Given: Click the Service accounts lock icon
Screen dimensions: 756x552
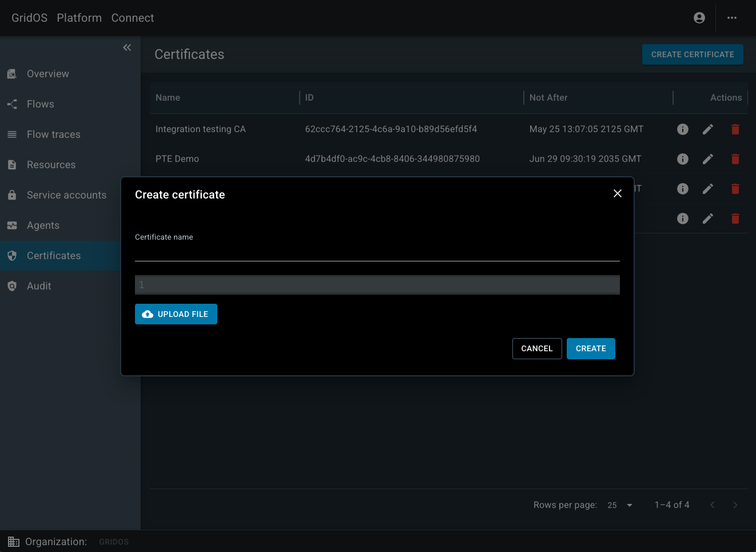Looking at the screenshot, I should tap(11, 195).
